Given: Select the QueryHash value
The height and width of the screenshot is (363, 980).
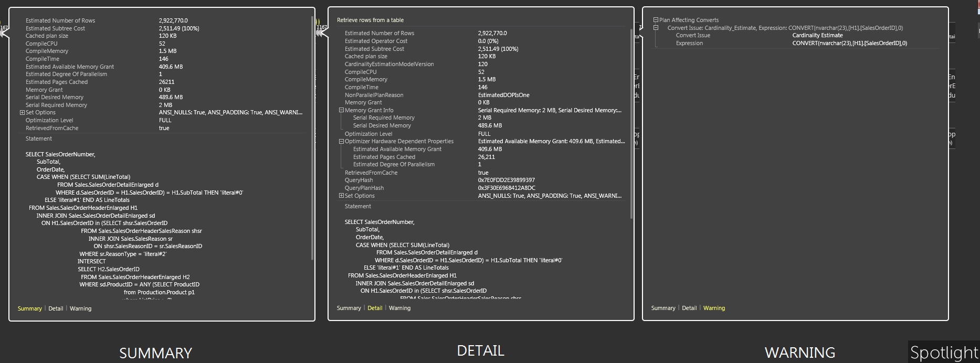Looking at the screenshot, I should (x=506, y=180).
